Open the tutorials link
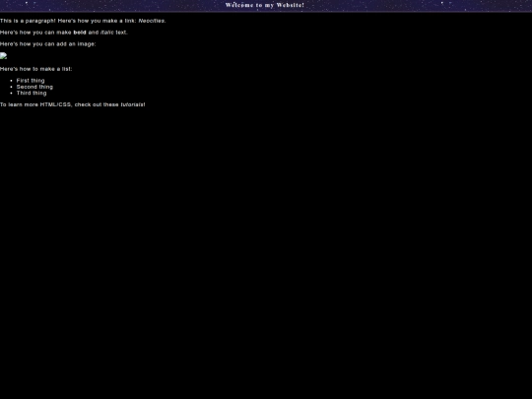 pyautogui.click(x=132, y=104)
